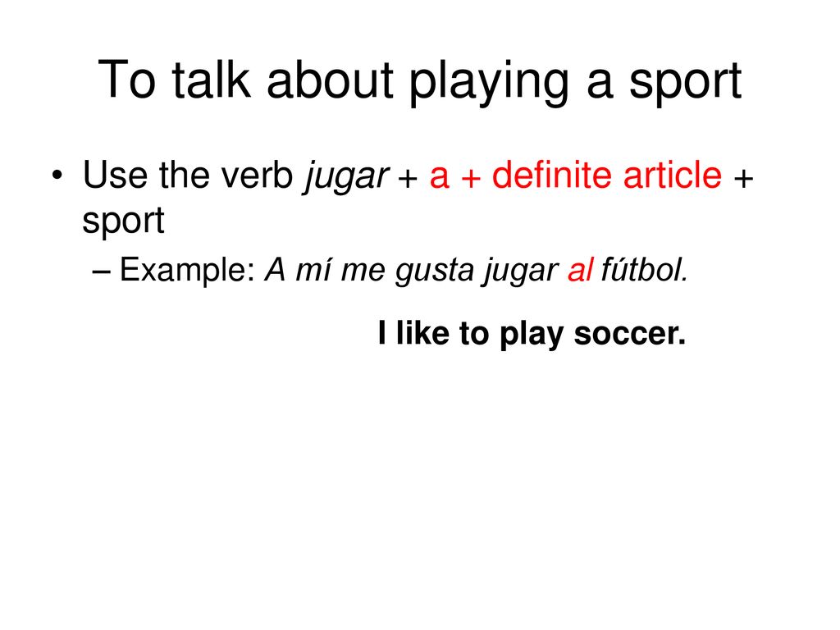Select the red 'definite article' text
This screenshot has width=840, height=630.
tap(606, 175)
